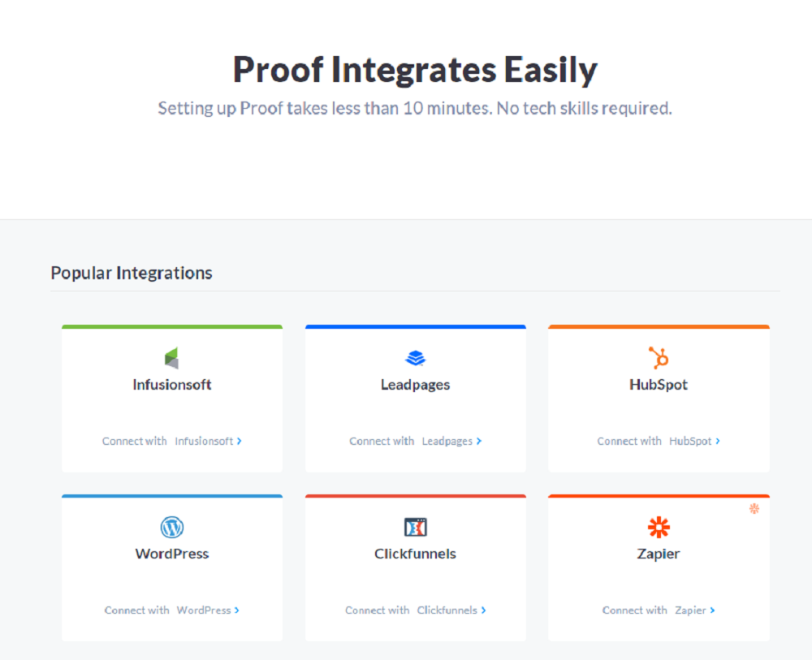Open the Connect with Infusionsoft link

[171, 441]
